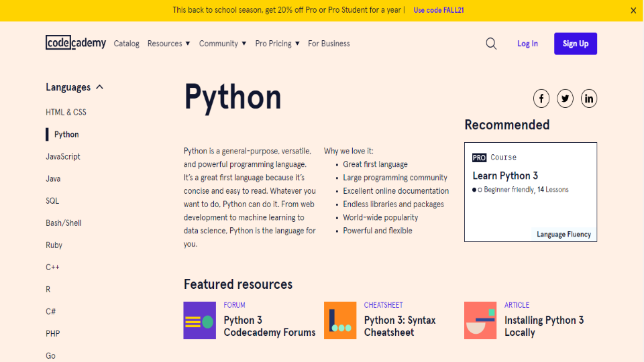Share page on Twitter icon
Screen dimensions: 644x362
pyautogui.click(x=565, y=99)
